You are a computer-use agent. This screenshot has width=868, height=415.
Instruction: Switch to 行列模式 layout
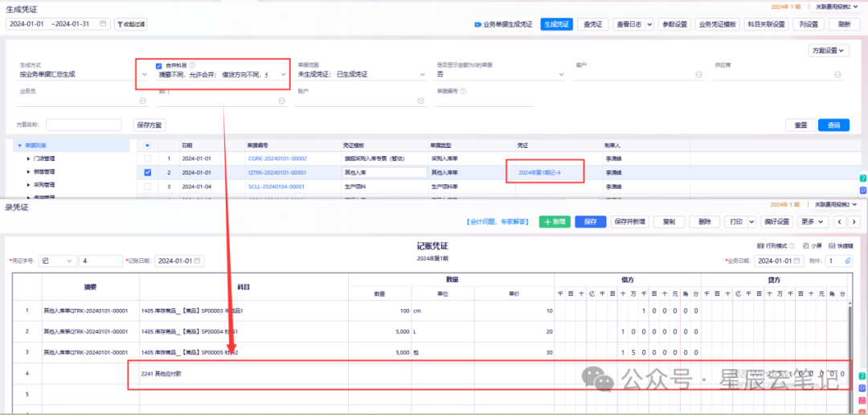pyautogui.click(x=772, y=245)
